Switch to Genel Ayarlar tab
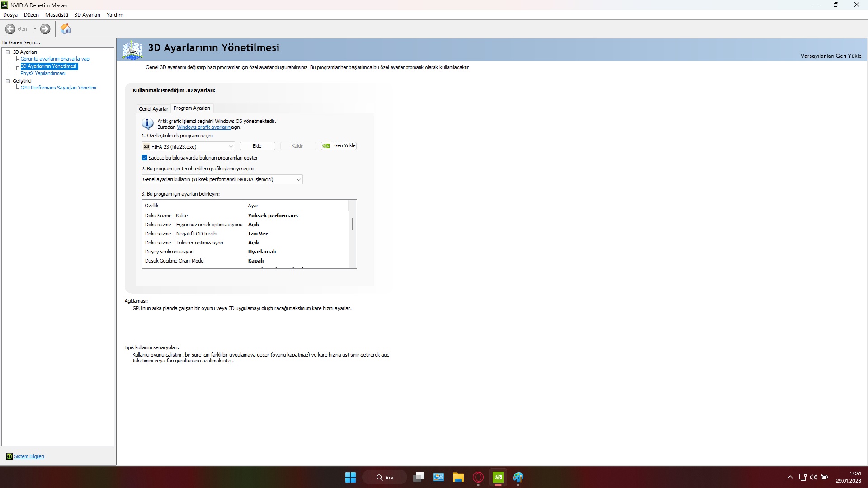Viewport: 868px width, 488px height. point(153,109)
